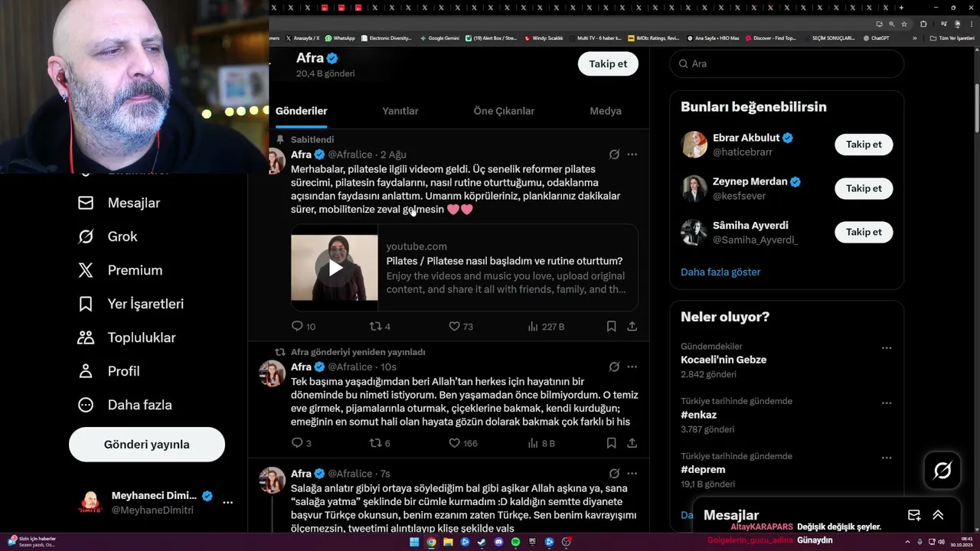Switch to the Medya tab
The image size is (980, 551).
click(x=606, y=111)
